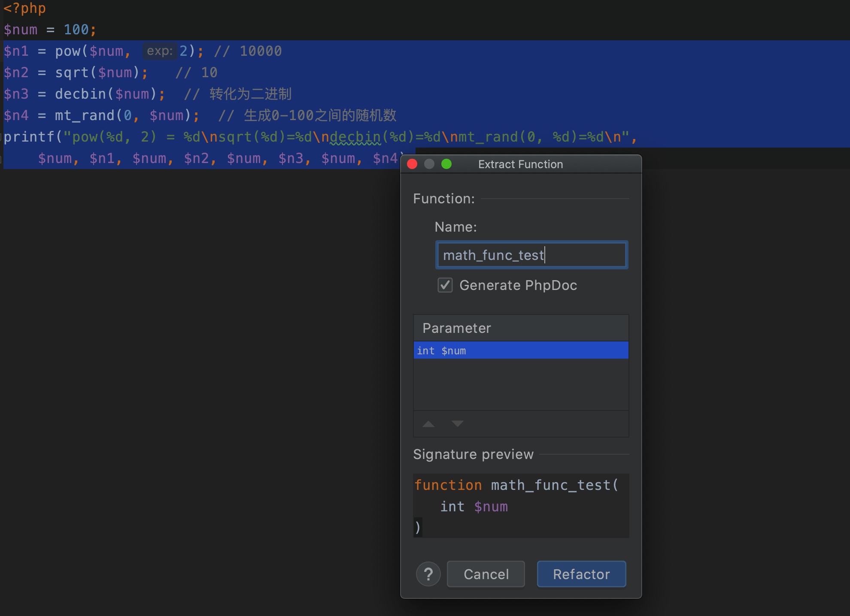
Task: Click the 'mt_rand(0, $num)' call in the editor
Action: [x=123, y=115]
